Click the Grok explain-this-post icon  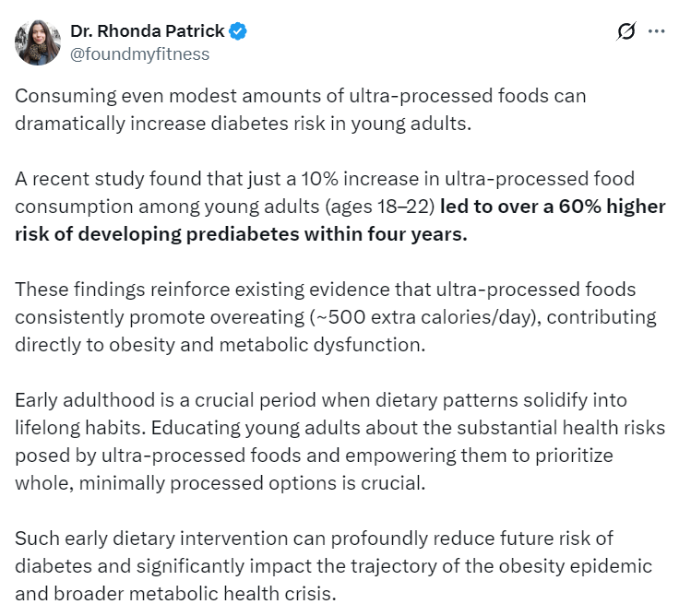point(625,31)
